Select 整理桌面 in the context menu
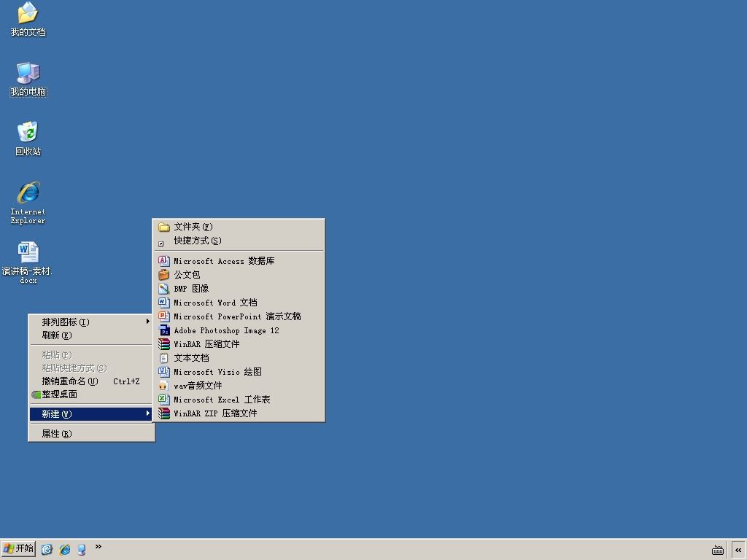 pyautogui.click(x=90, y=394)
